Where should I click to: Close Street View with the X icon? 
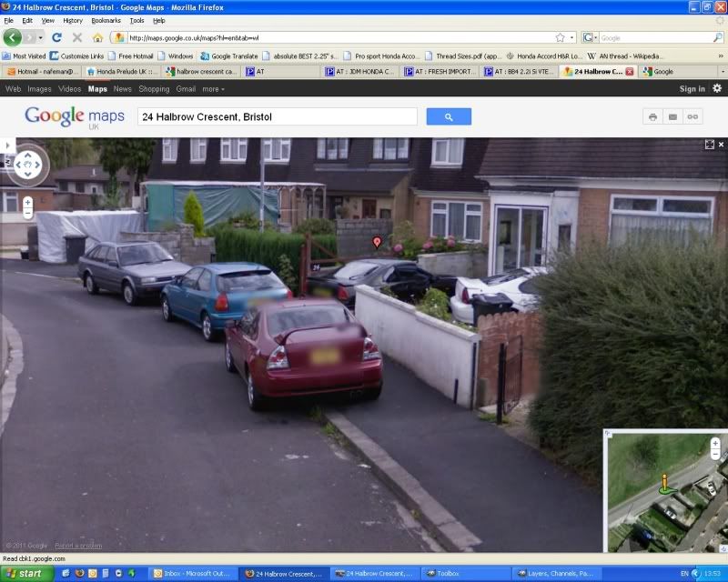pyautogui.click(x=721, y=145)
